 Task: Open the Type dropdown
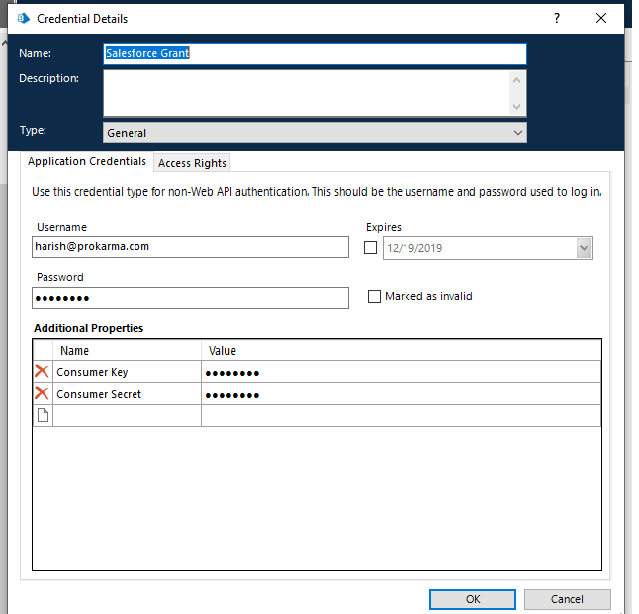(517, 133)
